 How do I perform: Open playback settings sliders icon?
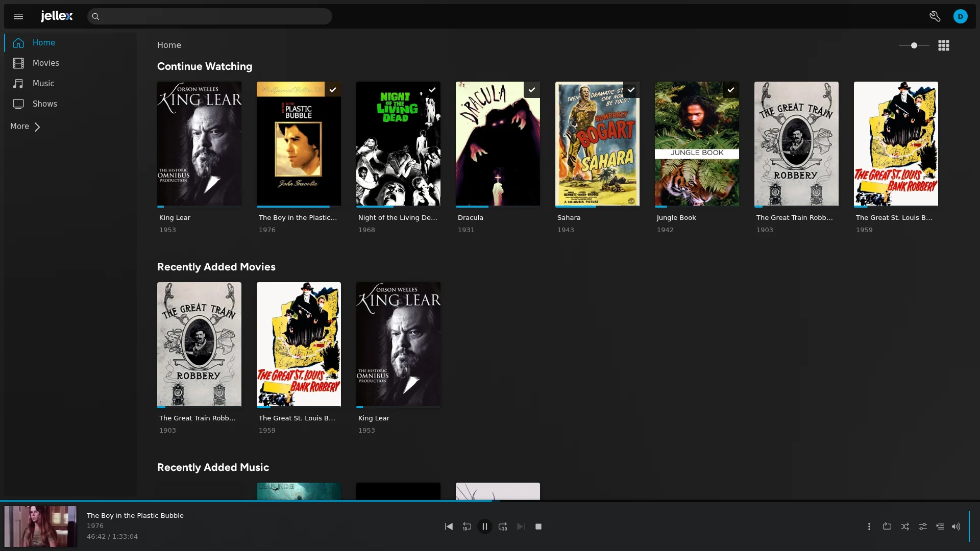(x=923, y=527)
